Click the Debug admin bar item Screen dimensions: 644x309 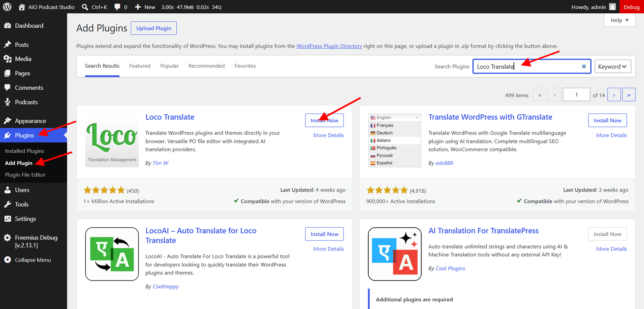(x=632, y=7)
